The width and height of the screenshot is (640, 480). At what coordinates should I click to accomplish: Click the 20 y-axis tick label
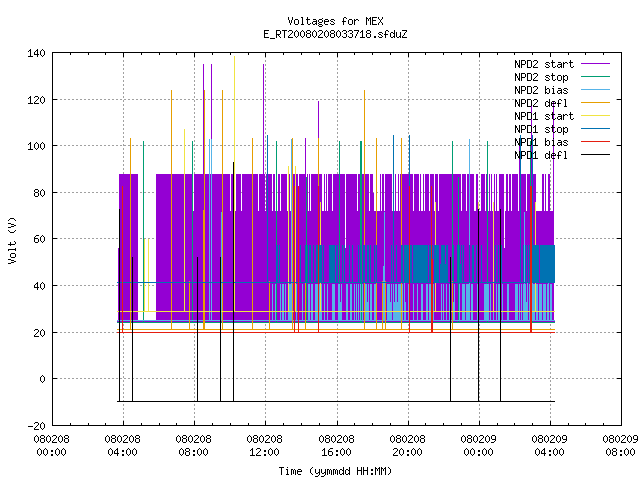click(x=39, y=333)
